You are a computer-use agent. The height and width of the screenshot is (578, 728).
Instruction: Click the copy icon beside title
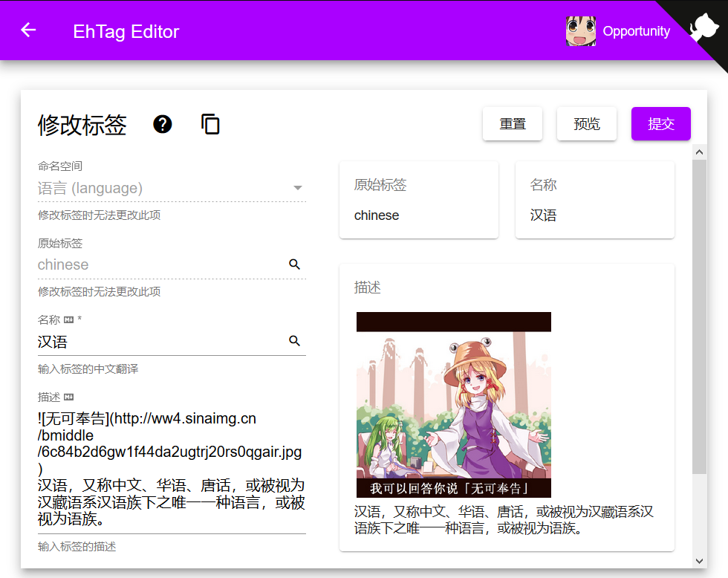pos(210,124)
